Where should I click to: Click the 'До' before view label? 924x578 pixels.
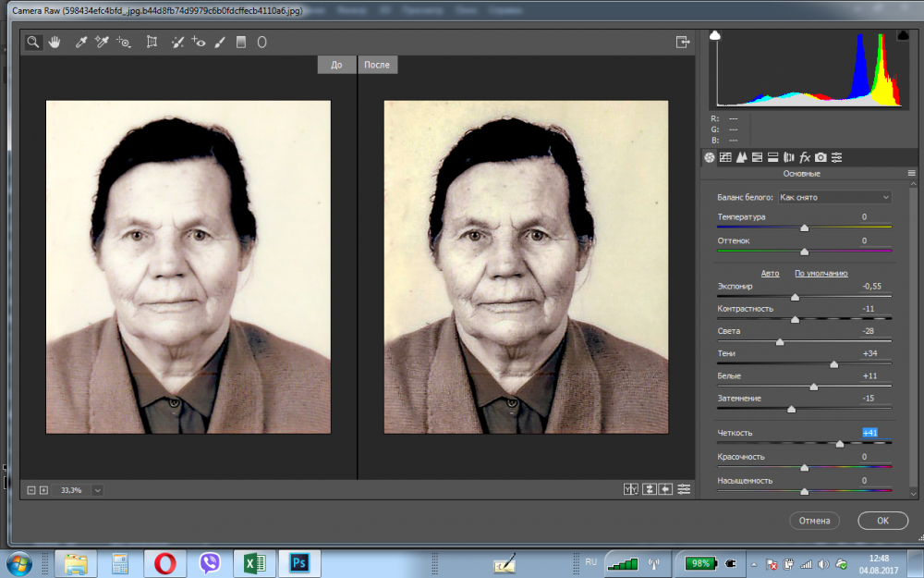click(336, 64)
